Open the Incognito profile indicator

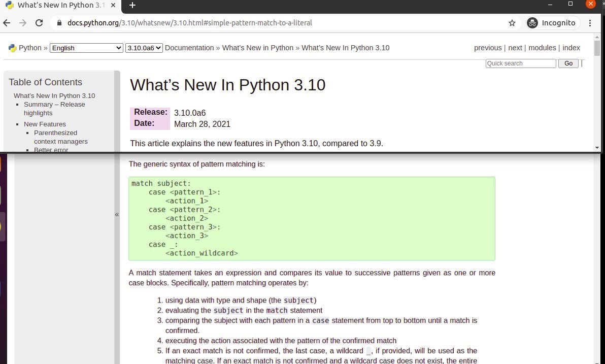[553, 23]
